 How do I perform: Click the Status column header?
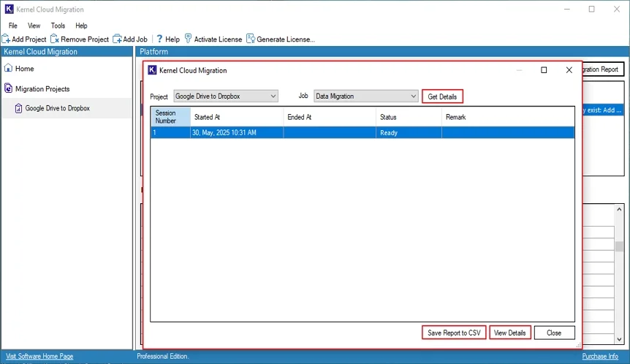(x=409, y=117)
